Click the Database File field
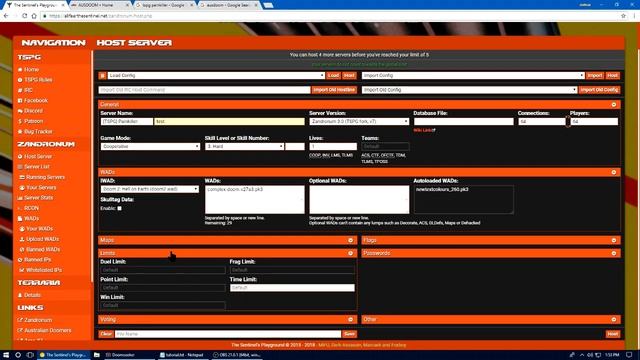The width and height of the screenshot is (640, 360). (464, 122)
